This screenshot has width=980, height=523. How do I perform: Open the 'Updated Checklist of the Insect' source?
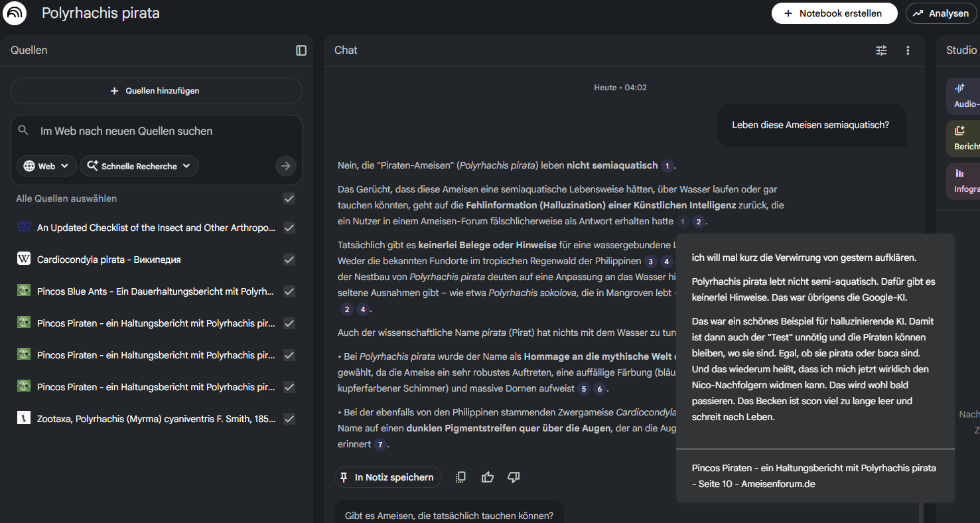pos(156,228)
